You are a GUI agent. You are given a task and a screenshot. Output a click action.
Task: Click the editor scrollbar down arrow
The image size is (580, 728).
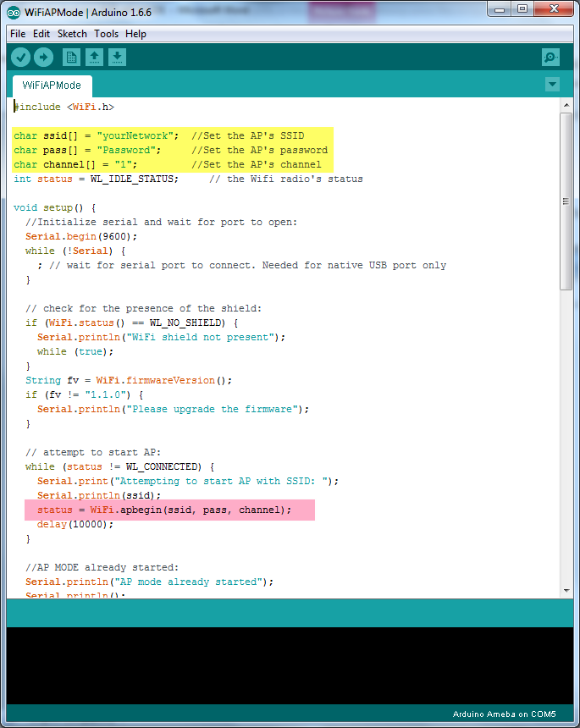566,591
